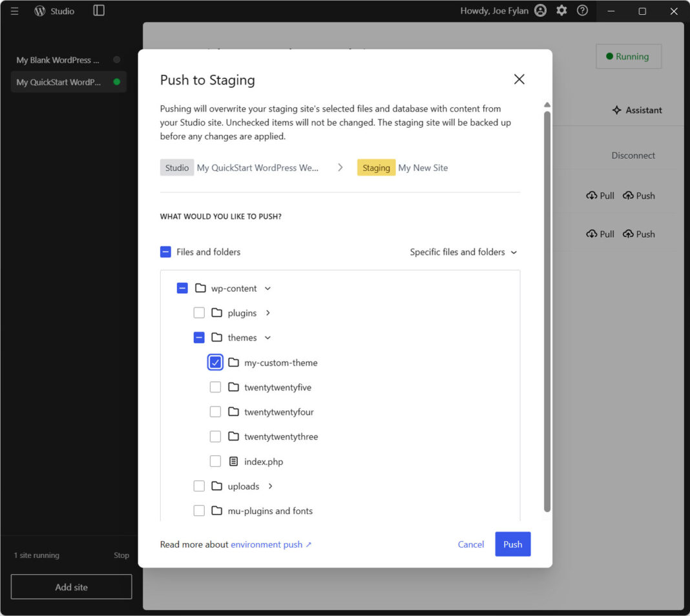Click the Push button
Screen dimensions: 690x616
click(512, 544)
